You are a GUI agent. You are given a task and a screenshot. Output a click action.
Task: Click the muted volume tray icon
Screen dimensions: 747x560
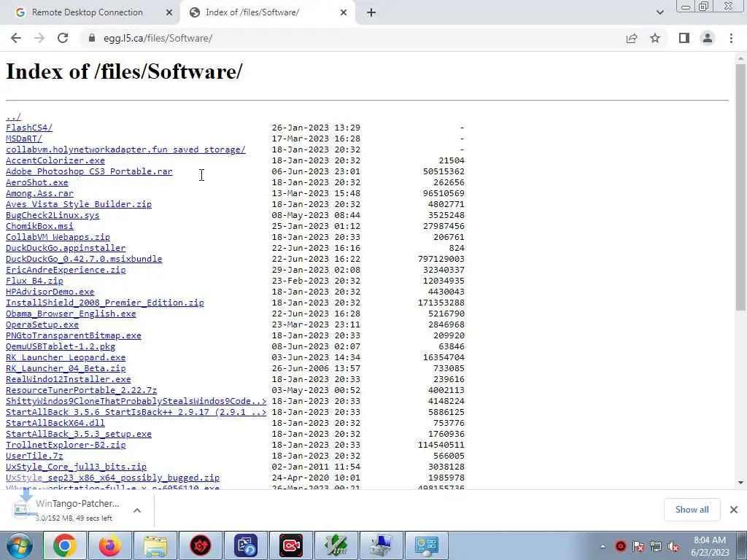673,546
